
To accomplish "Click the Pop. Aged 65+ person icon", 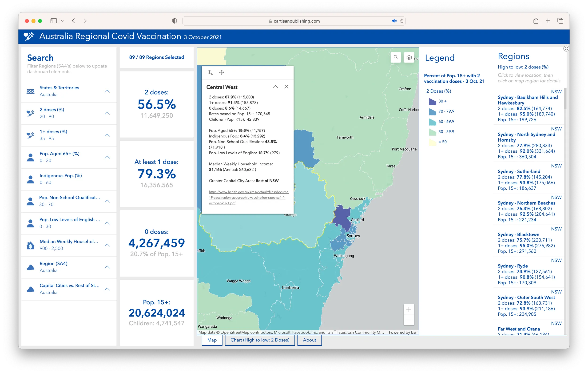I will pyautogui.click(x=31, y=157).
